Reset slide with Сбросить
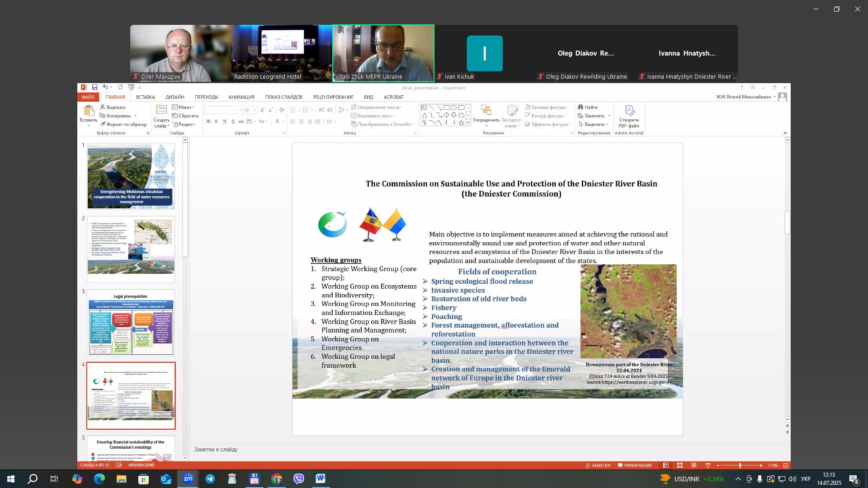Viewport: 868px width, 488px height. (185, 116)
